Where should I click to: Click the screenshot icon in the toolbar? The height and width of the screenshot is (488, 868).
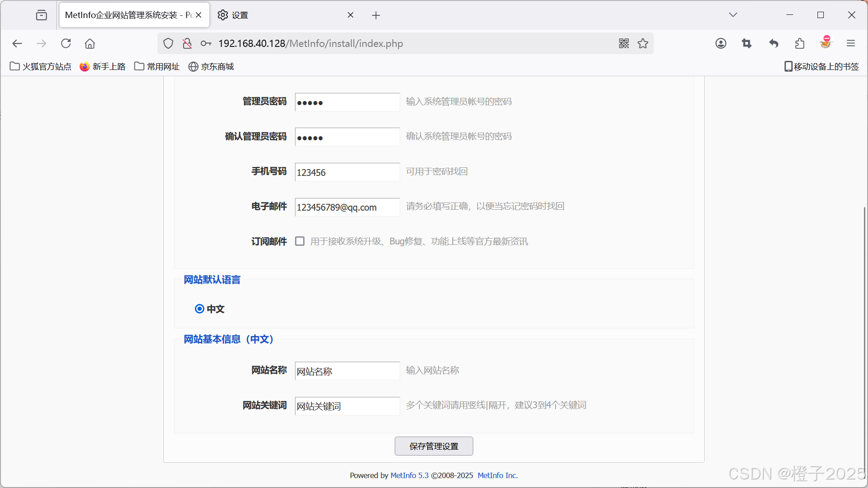[x=747, y=43]
